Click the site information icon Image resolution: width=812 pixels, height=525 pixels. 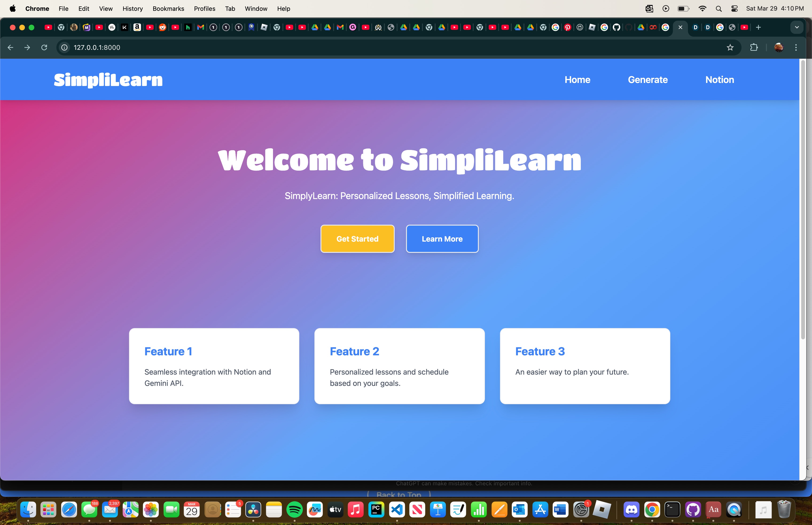64,47
